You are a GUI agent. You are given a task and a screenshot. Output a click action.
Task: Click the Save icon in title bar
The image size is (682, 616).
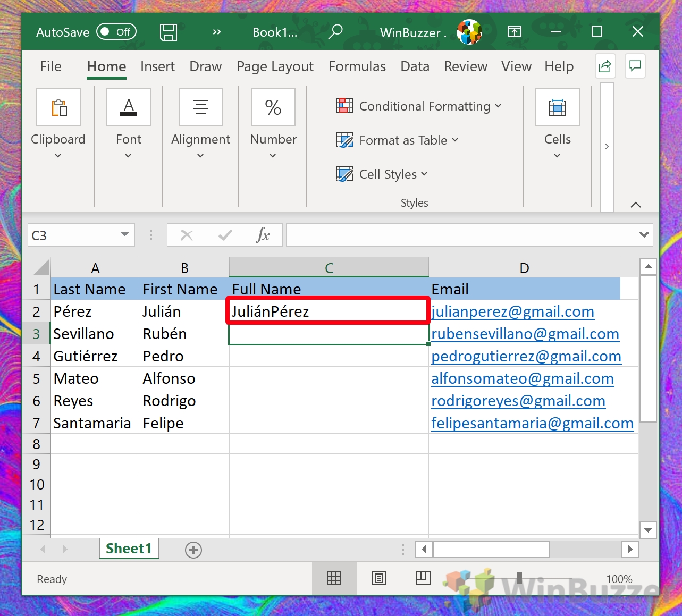pyautogui.click(x=169, y=32)
